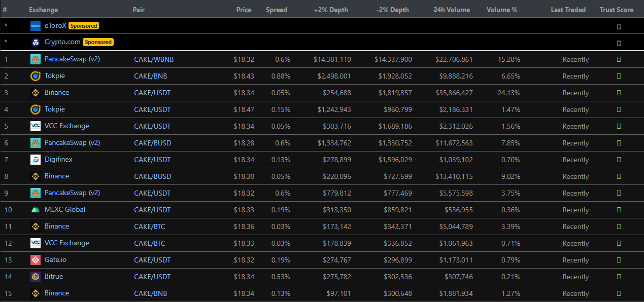This screenshot has width=644, height=302.
Task: Sort by -2% Depth column header
Action: (393, 10)
